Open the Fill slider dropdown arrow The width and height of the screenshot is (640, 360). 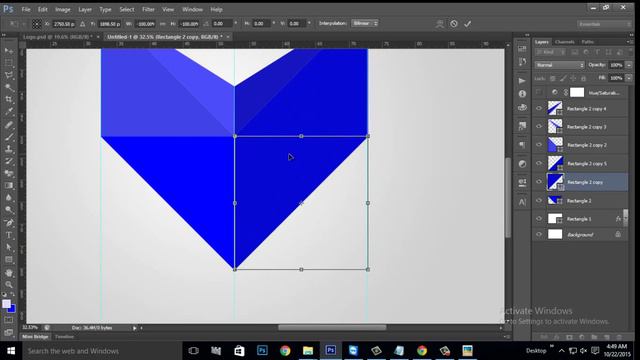coord(629,78)
